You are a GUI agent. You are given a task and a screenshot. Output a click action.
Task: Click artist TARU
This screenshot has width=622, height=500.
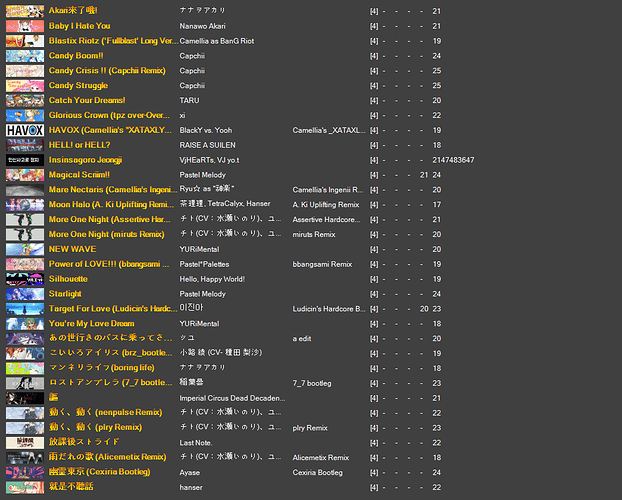pyautogui.click(x=189, y=100)
